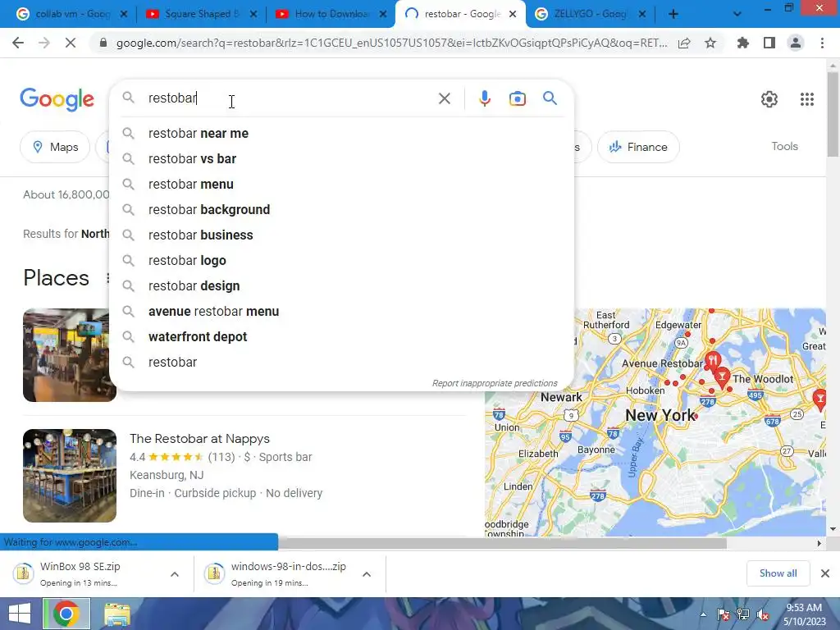Click the horizontal page scrollbar

coord(502,543)
